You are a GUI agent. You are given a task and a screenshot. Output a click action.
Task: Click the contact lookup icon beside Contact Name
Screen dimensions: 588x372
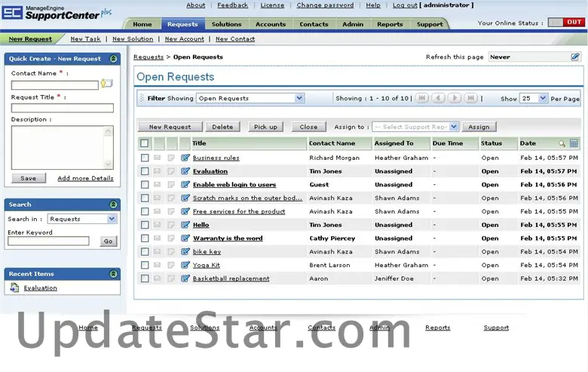[106, 85]
